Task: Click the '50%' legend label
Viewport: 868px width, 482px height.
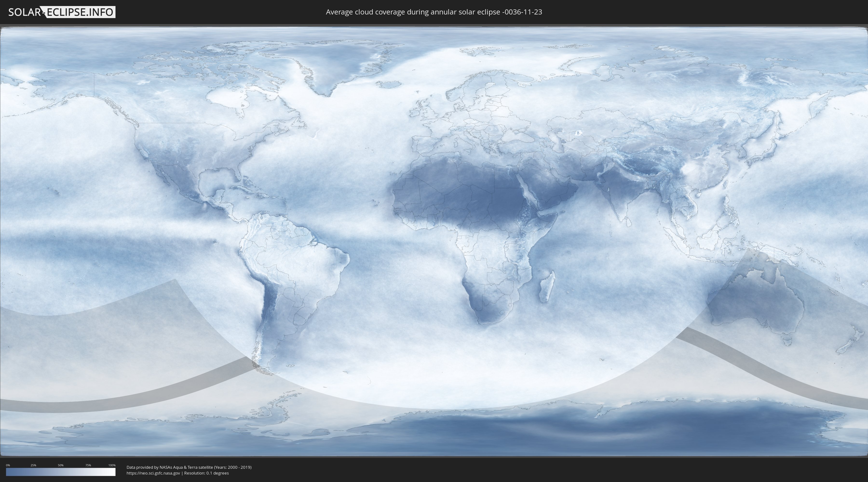Action: tap(61, 465)
